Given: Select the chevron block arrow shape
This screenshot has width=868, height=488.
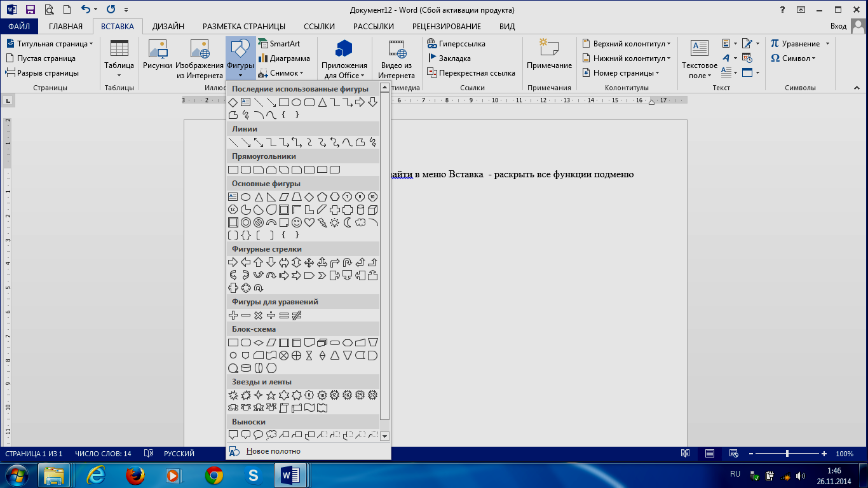Looking at the screenshot, I should click(322, 275).
